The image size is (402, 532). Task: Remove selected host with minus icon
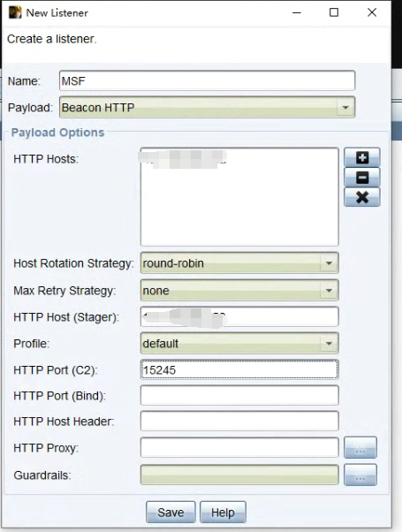click(x=362, y=177)
